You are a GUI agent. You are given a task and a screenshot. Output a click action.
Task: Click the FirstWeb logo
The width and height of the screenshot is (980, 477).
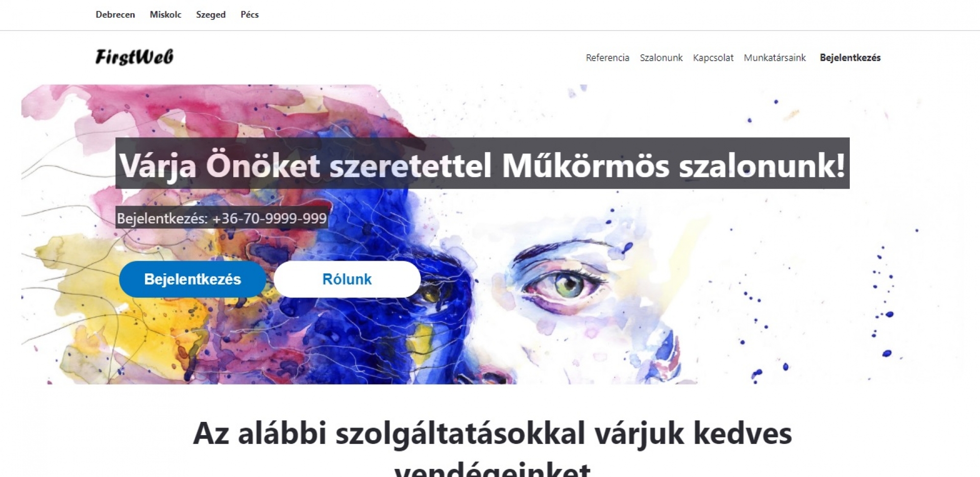click(x=134, y=57)
